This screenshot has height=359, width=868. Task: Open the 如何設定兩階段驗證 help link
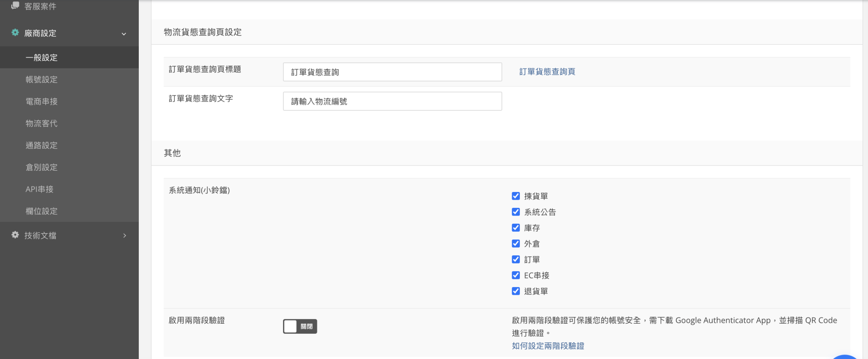tap(548, 346)
